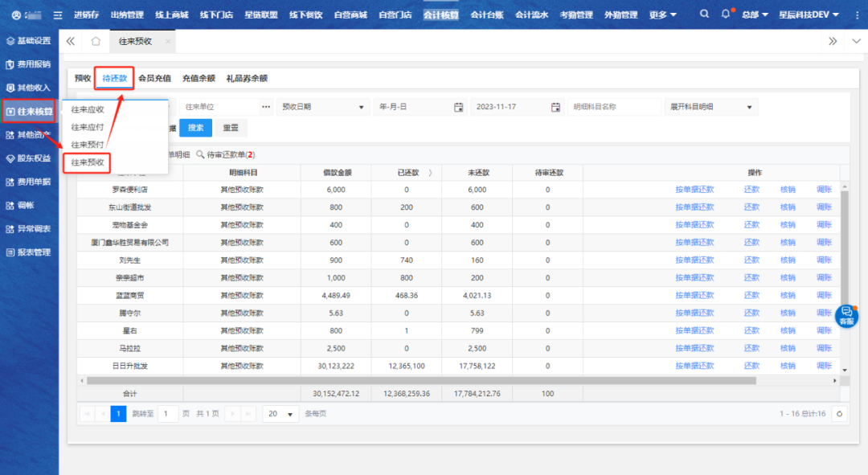The image size is (868, 475).
Task: Click the ellipsis button beside 往来单位 field
Action: 266,107
